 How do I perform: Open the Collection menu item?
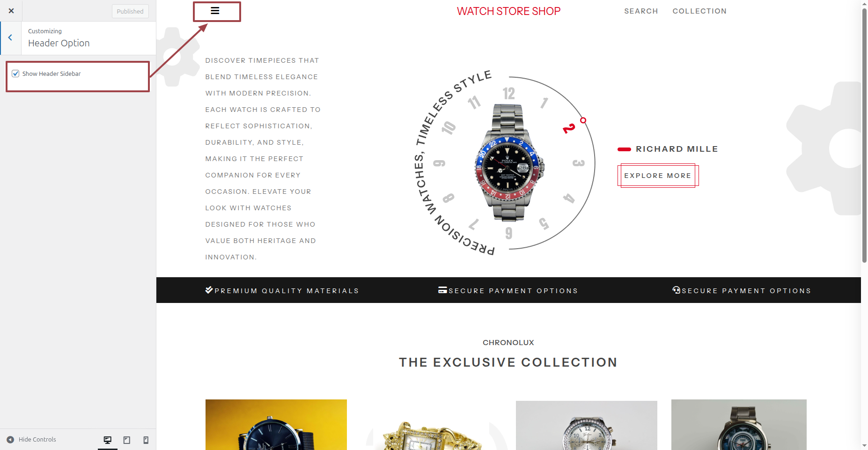coord(699,11)
